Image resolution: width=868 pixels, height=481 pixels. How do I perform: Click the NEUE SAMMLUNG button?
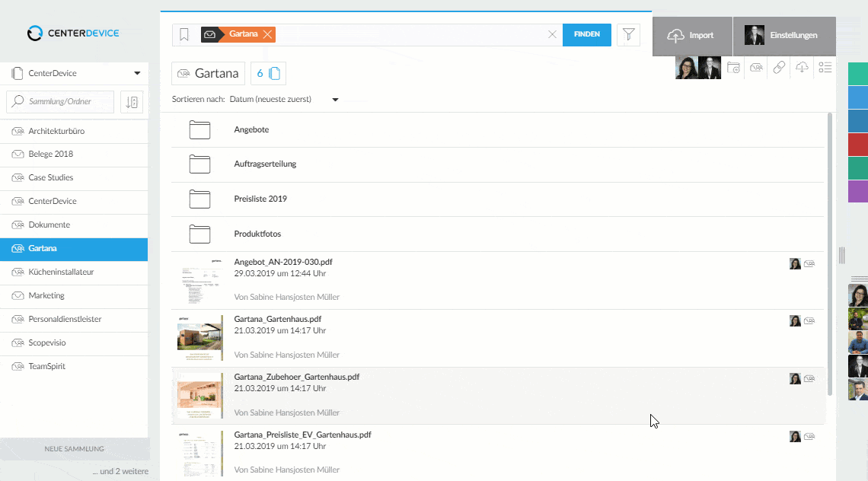pyautogui.click(x=74, y=449)
